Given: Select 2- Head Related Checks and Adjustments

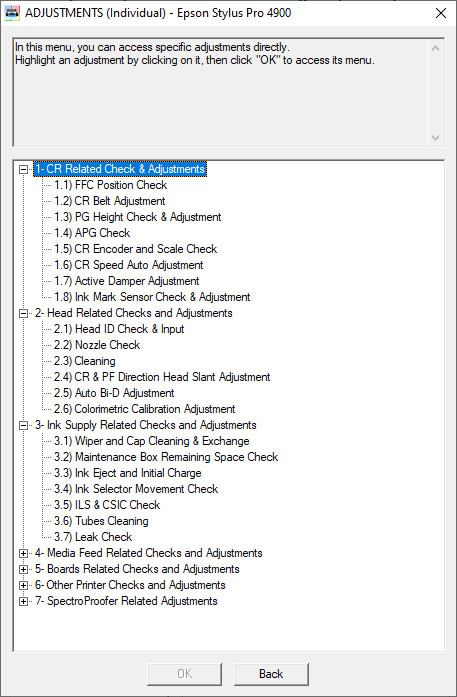Looking at the screenshot, I should click(133, 313).
